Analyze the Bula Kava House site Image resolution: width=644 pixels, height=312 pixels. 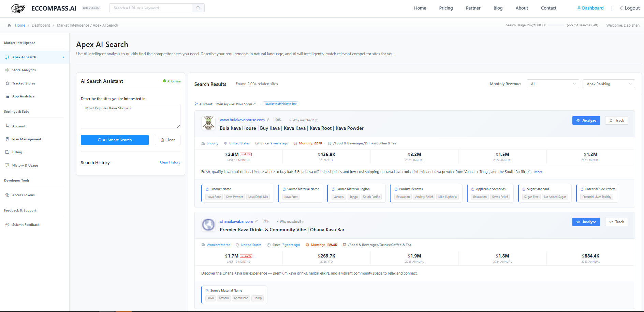(586, 121)
